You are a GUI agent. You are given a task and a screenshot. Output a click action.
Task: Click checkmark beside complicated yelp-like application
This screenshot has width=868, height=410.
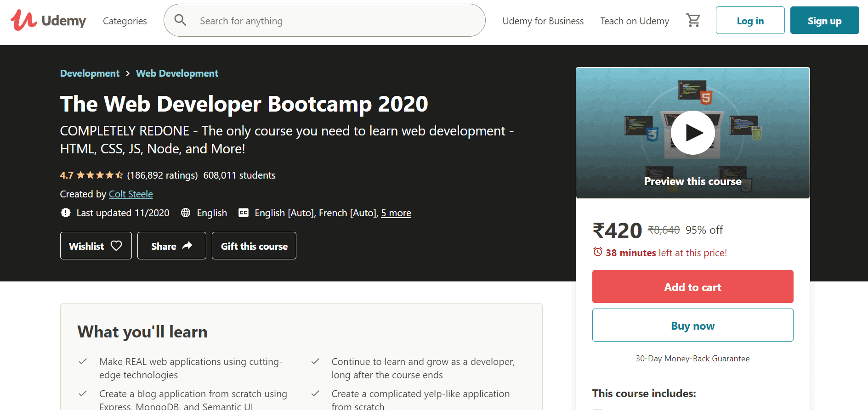coord(315,393)
